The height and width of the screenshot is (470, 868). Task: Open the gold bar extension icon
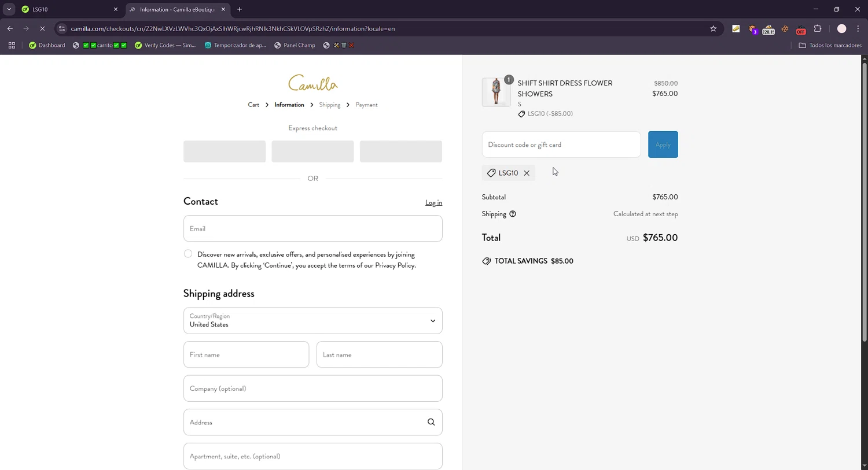[x=736, y=28]
